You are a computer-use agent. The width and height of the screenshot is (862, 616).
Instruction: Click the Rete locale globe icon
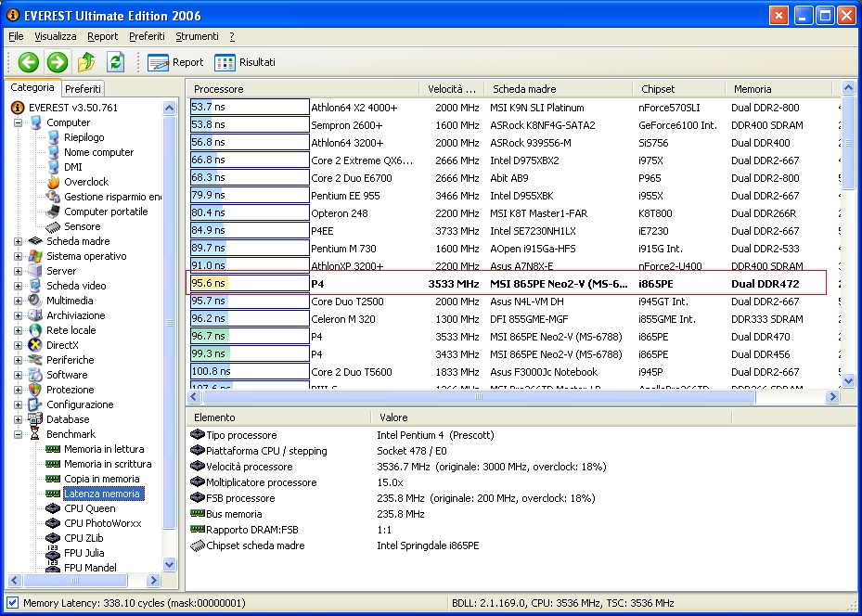click(35, 330)
